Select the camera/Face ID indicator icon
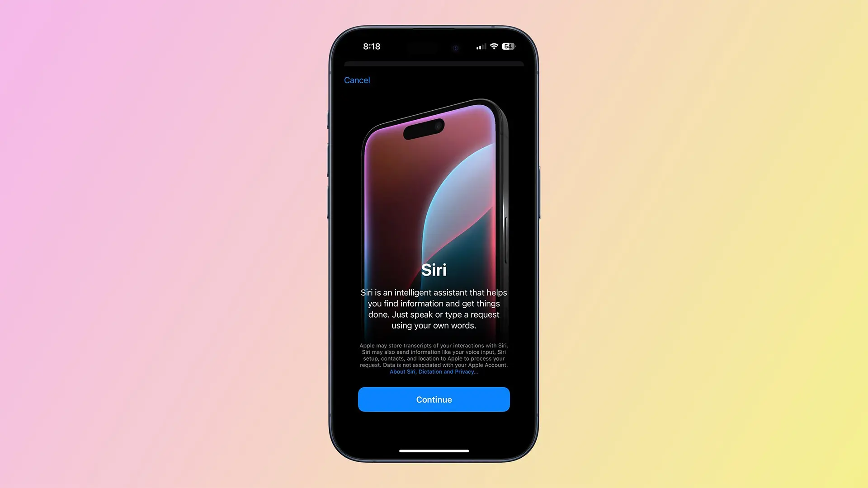 click(455, 47)
